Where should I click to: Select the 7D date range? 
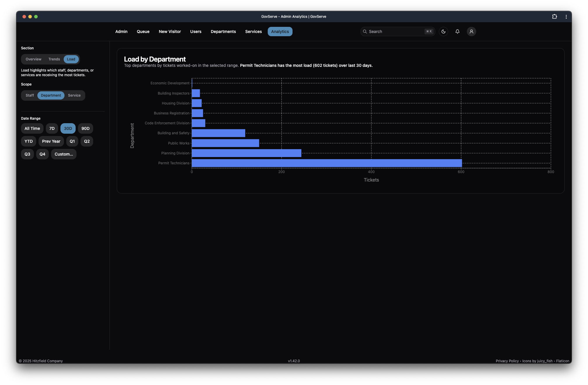tap(52, 128)
